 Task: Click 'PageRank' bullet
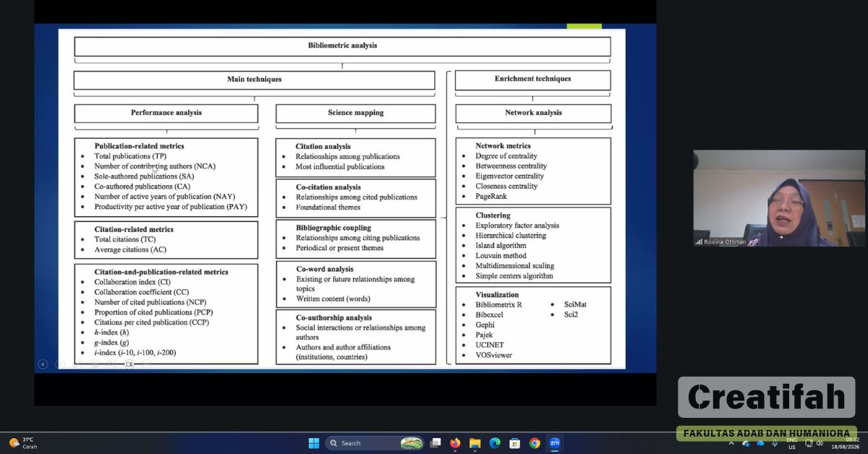tap(491, 197)
